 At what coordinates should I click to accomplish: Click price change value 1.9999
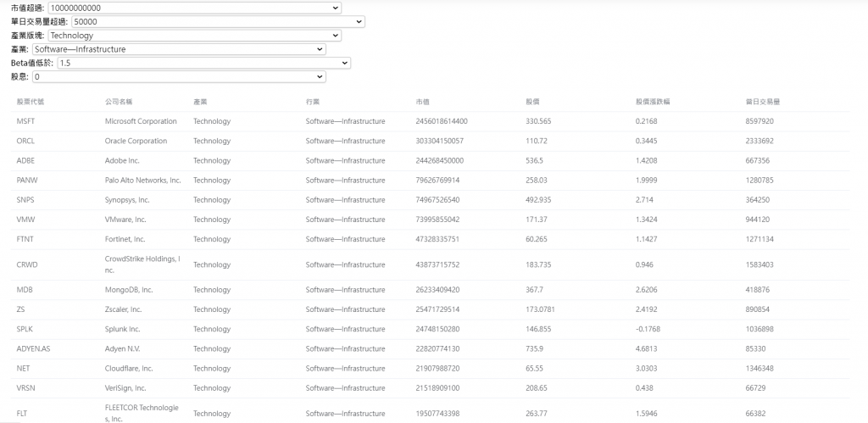coord(647,181)
